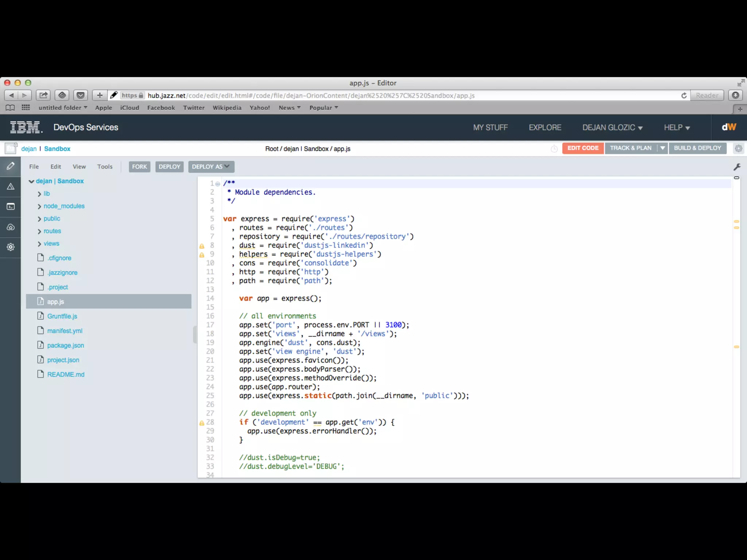Expand the routes folder

point(39,232)
